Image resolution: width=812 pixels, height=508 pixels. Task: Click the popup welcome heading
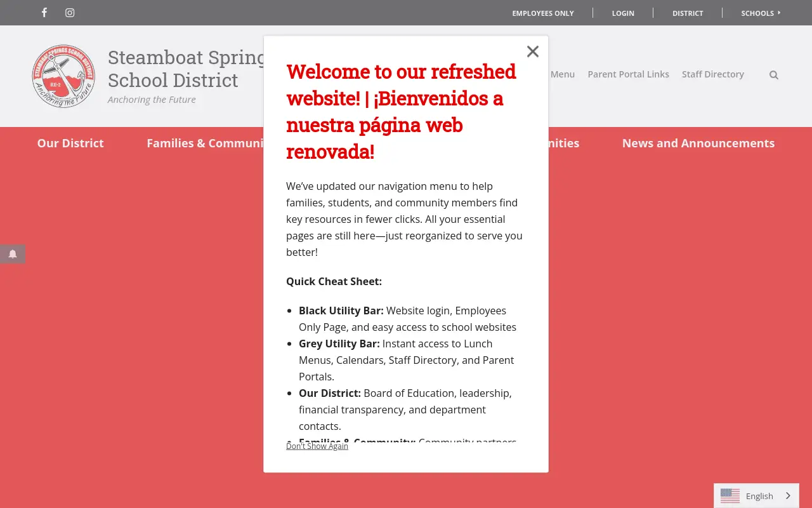point(401,112)
